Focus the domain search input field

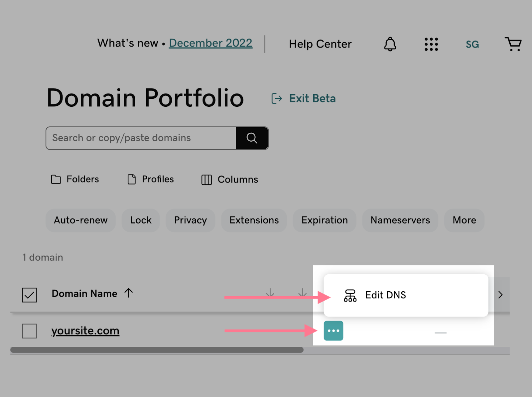coord(141,138)
